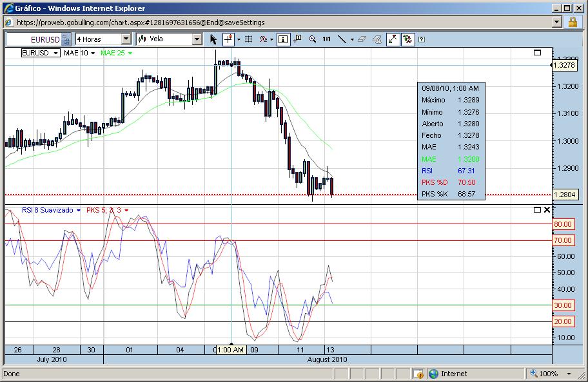Image resolution: width=588 pixels, height=382 pixels.
Task: Maximize the RSI indicator pane
Action: tap(537, 210)
